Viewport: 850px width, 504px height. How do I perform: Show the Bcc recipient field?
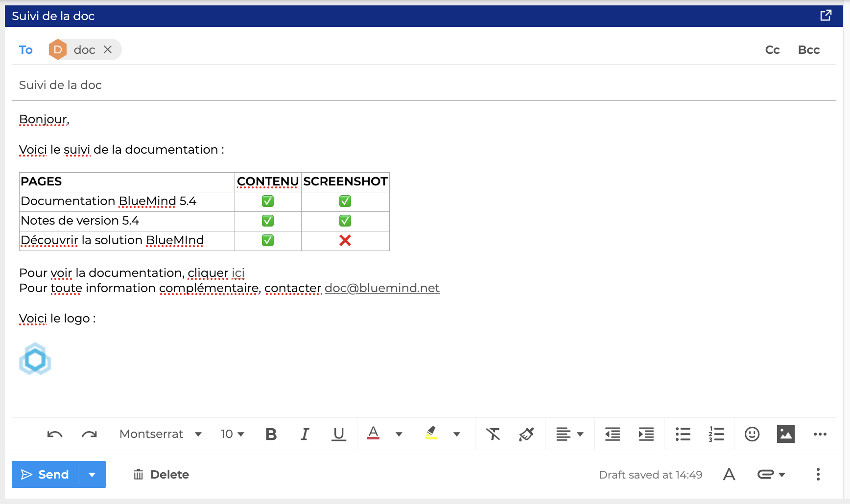tap(808, 50)
